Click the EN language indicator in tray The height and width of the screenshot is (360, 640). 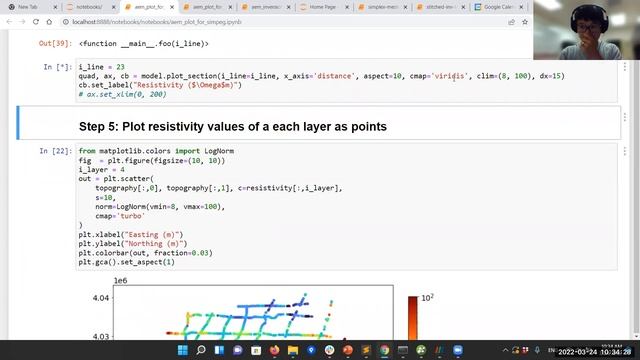[x=551, y=350]
